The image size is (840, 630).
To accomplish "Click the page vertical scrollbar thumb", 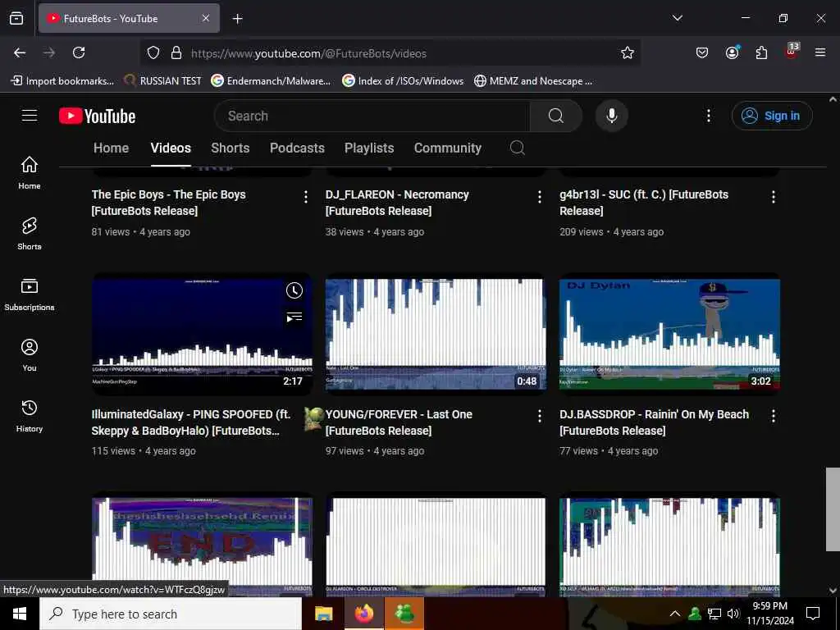I will [x=833, y=509].
